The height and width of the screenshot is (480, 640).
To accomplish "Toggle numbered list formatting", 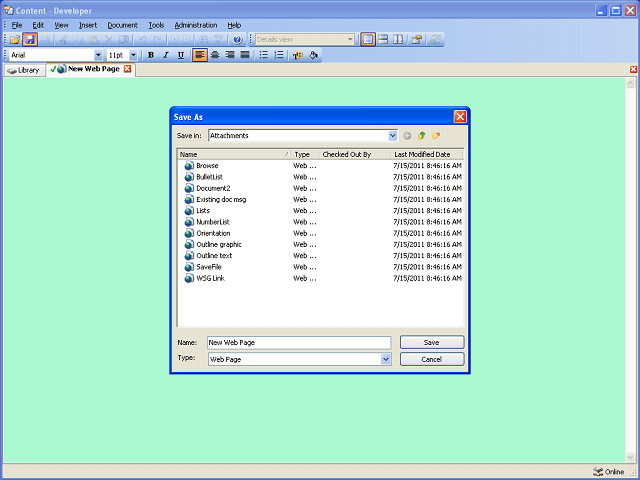I will point(279,55).
